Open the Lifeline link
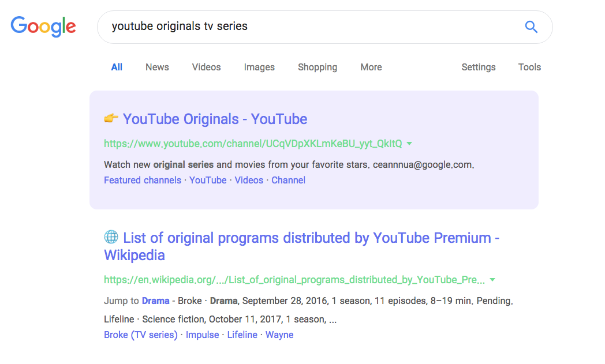605x364 pixels. tap(242, 335)
